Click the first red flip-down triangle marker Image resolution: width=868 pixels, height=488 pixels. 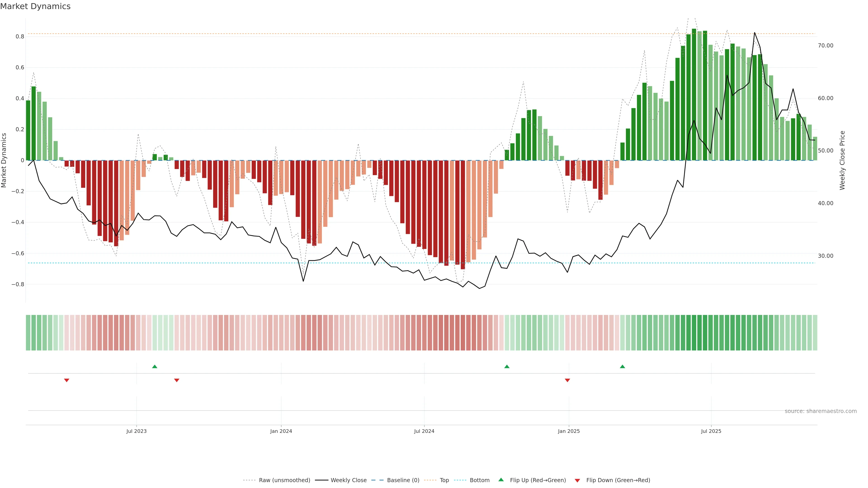point(67,380)
